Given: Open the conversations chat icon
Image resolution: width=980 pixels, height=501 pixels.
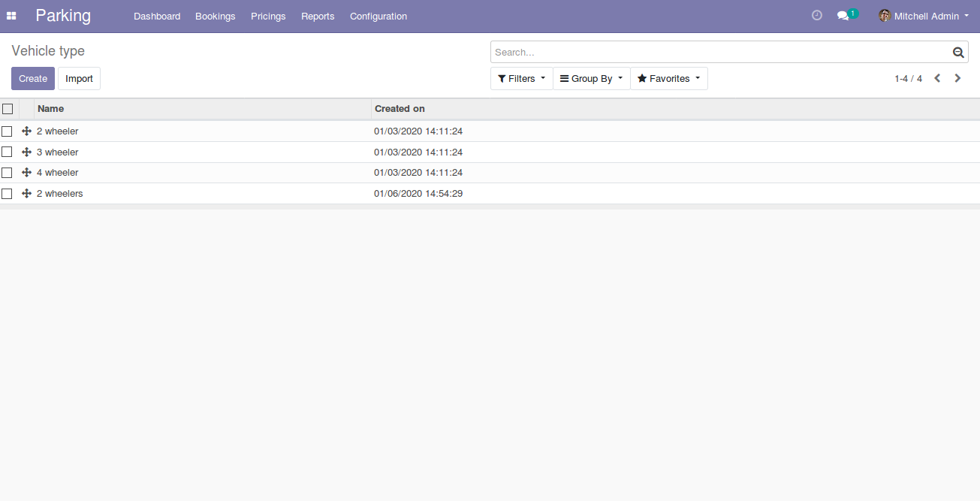Looking at the screenshot, I should pyautogui.click(x=843, y=16).
